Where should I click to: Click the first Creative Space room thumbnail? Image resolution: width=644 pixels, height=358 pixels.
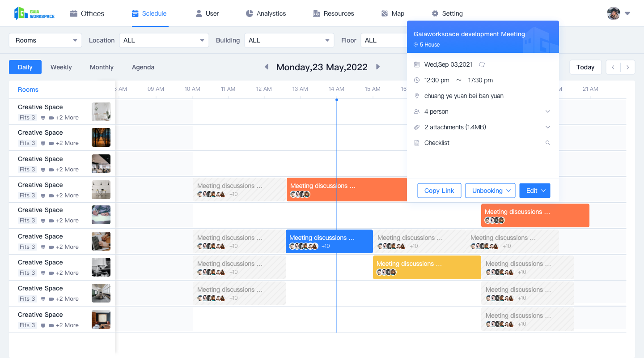coord(101,112)
